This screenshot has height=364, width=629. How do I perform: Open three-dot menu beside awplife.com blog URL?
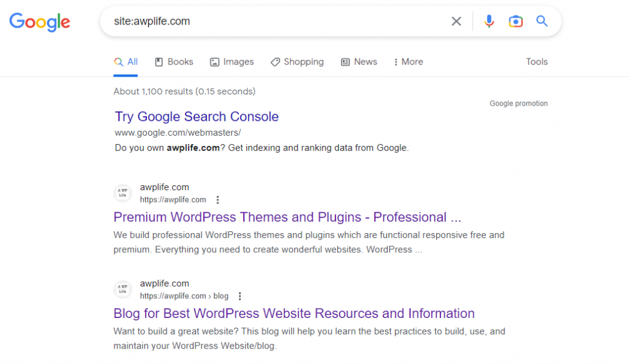click(240, 296)
